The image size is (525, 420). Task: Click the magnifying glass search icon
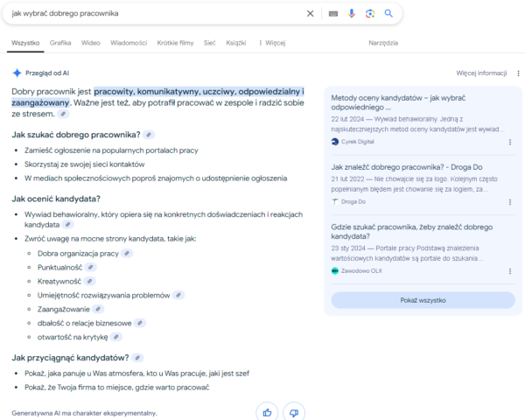click(x=388, y=13)
